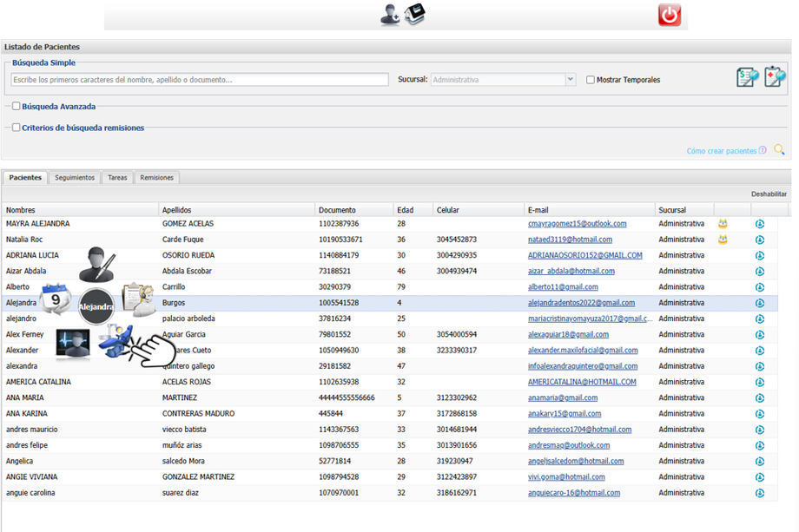Select the surname Abdala Escobar

tap(187, 271)
